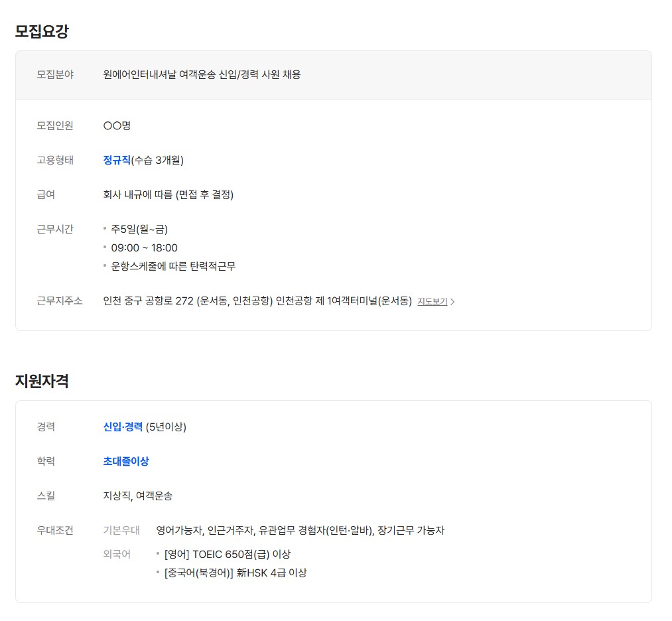Click the 지원자격 section heading
The height and width of the screenshot is (621, 672).
pos(42,381)
